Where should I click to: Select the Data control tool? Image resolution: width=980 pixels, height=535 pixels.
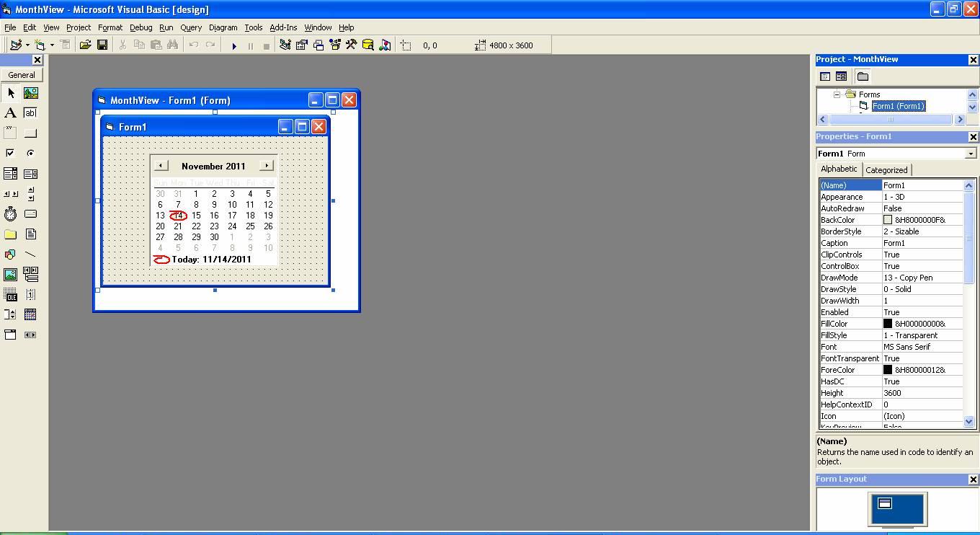click(x=30, y=275)
